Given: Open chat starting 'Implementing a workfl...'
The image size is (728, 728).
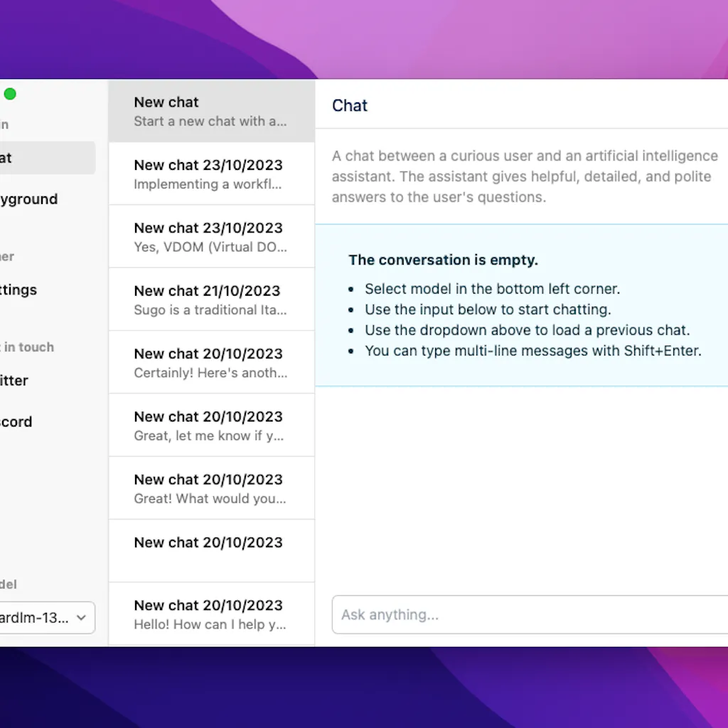Looking at the screenshot, I should (211, 174).
